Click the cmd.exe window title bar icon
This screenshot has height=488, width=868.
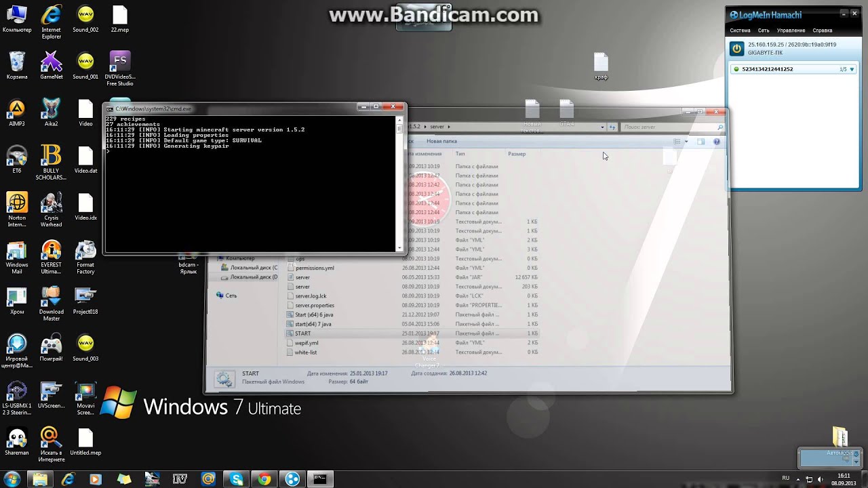[110, 108]
